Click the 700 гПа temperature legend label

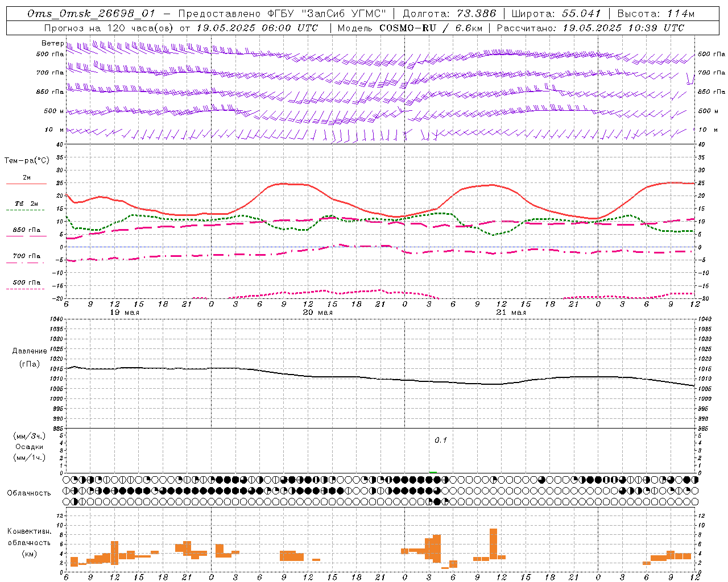tap(27, 256)
